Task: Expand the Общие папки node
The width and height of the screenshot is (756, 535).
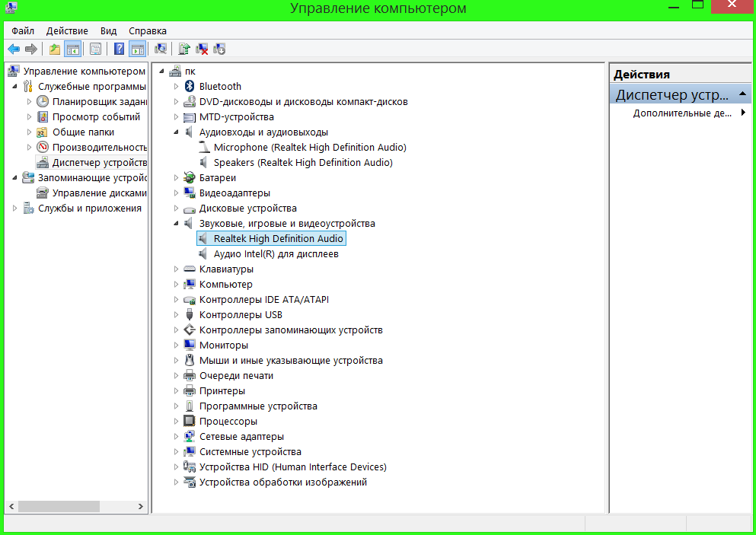Action: click(30, 132)
